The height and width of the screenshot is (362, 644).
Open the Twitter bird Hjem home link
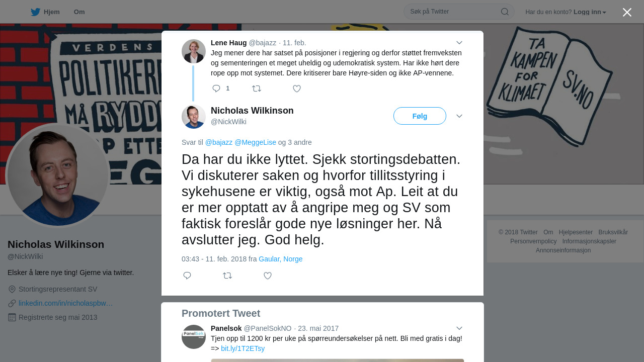(x=45, y=12)
